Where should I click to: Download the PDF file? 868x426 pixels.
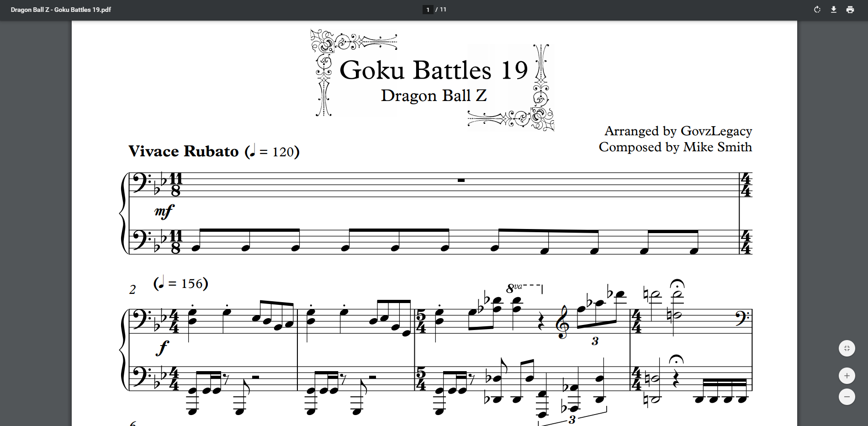coord(833,10)
